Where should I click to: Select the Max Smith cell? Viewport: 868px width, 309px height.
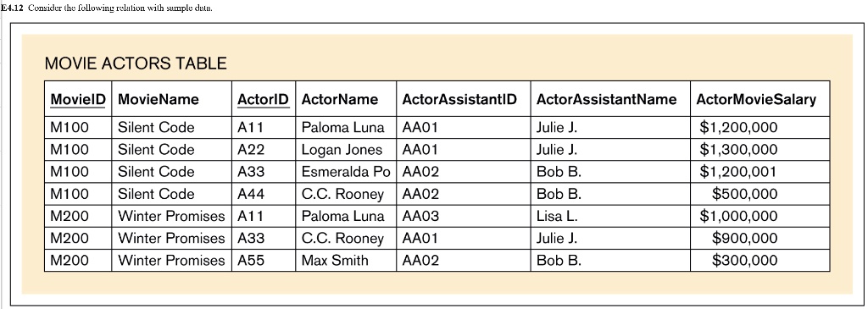[346, 261]
